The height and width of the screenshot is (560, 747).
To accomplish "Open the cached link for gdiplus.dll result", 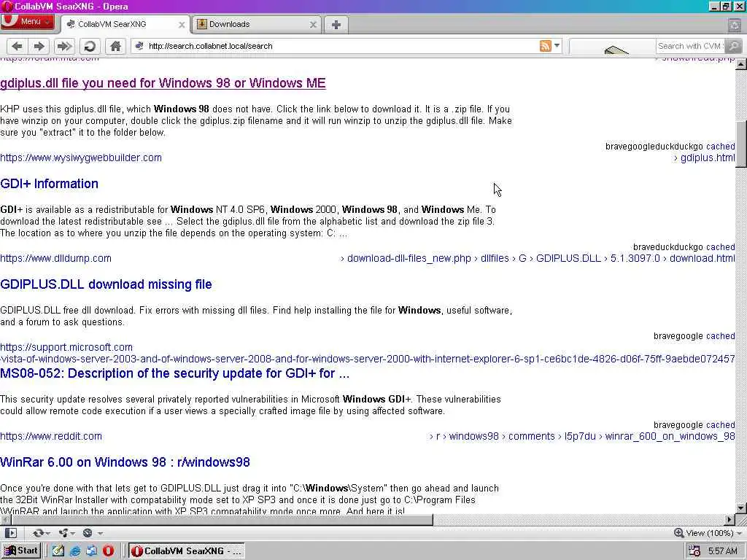I will [720, 146].
